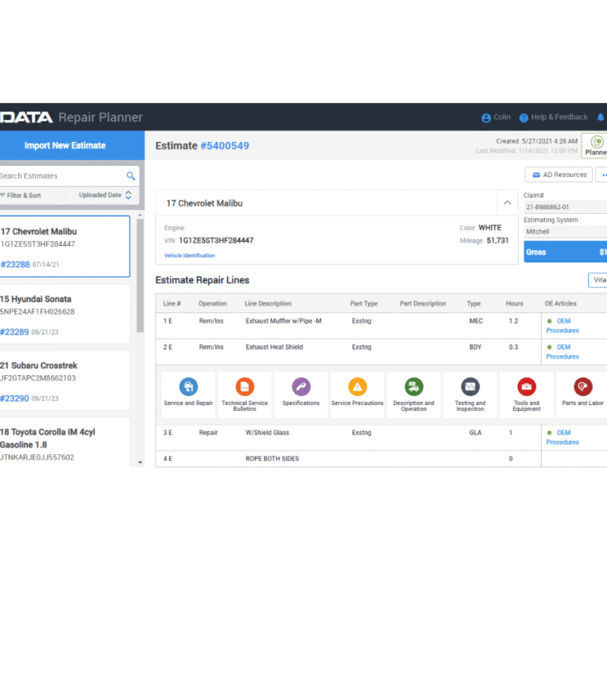Open estimate #23288 link

[15, 264]
